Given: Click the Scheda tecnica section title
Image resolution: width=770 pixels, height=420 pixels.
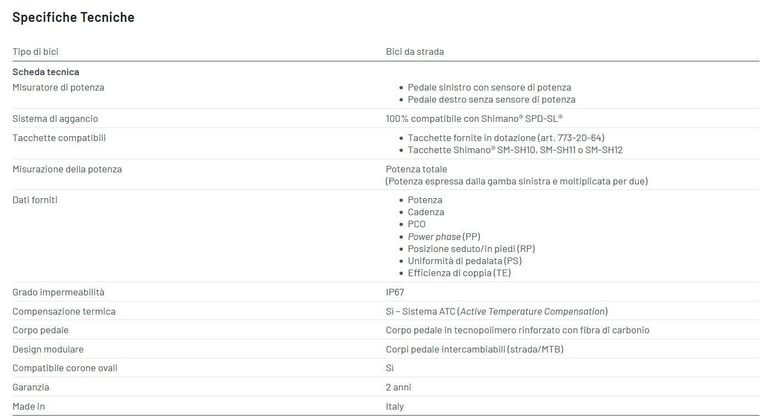Looking at the screenshot, I should 46,72.
